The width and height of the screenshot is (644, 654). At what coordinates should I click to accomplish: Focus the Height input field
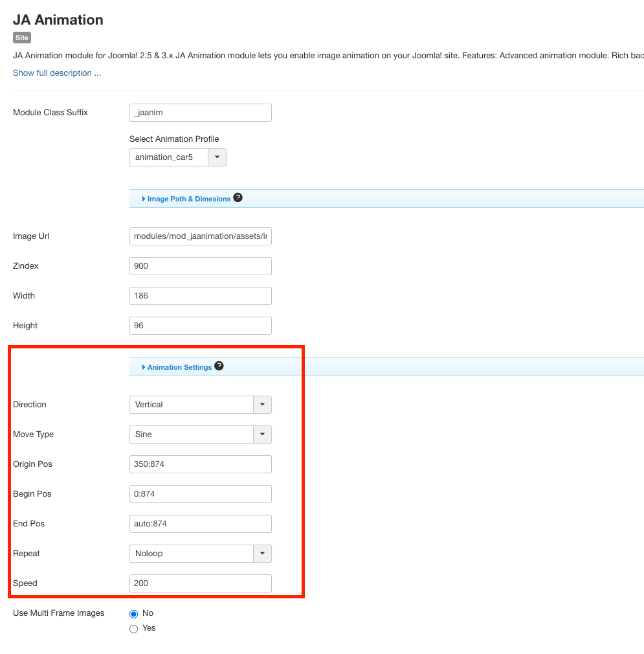(200, 326)
